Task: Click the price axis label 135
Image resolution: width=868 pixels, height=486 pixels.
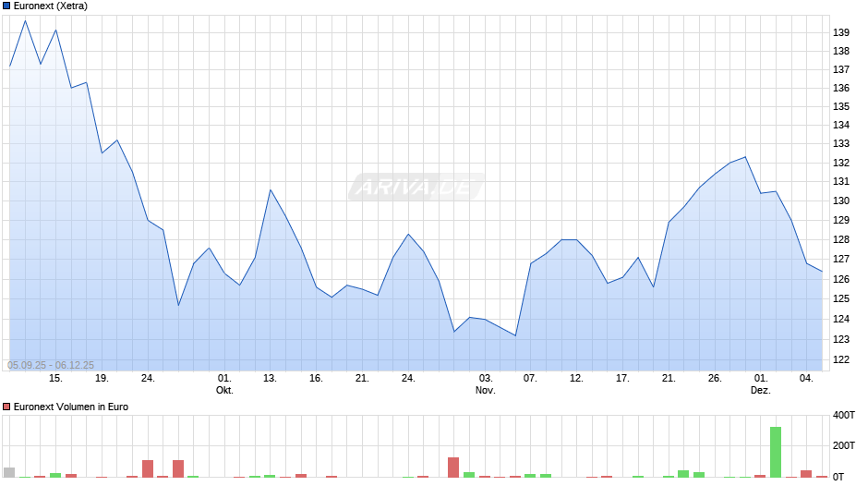Action: tap(841, 106)
